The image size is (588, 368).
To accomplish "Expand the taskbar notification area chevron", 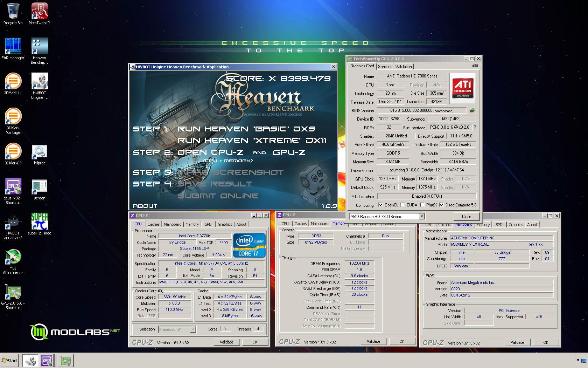I will coord(577,360).
